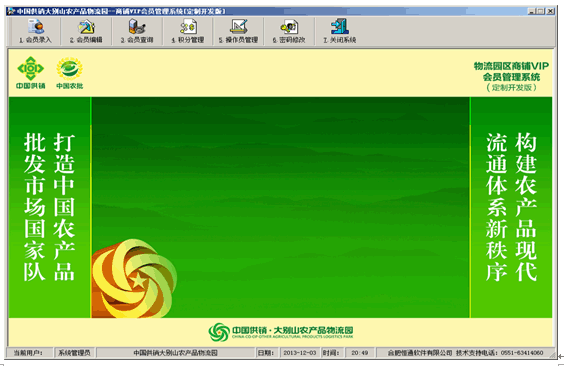The image size is (564, 366).
Task: Click the time field showing 20:49
Action: coord(360,353)
